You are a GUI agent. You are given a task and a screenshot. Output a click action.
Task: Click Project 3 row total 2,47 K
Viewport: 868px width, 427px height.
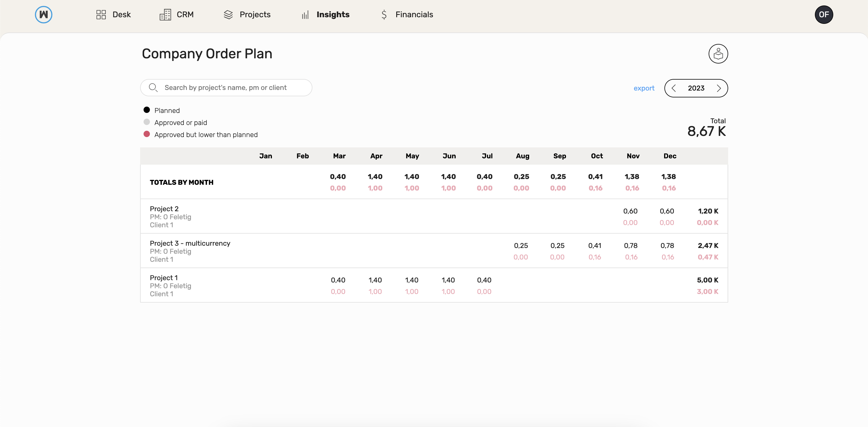[708, 246]
